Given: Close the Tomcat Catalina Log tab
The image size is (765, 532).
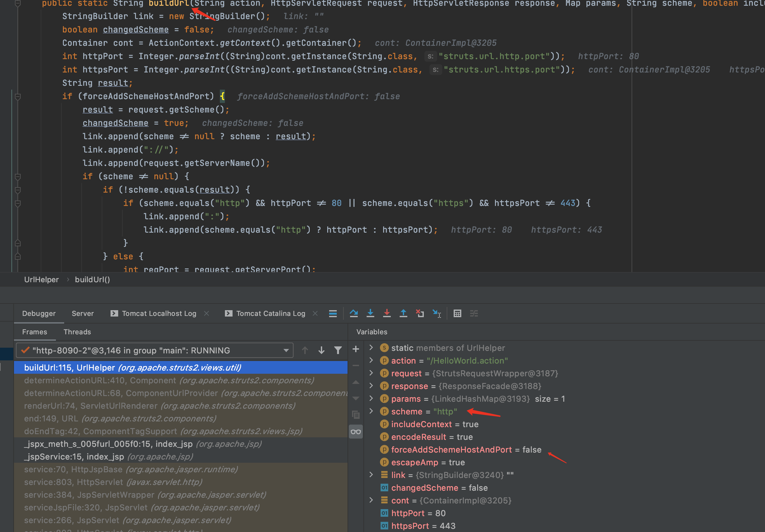Looking at the screenshot, I should pos(315,313).
